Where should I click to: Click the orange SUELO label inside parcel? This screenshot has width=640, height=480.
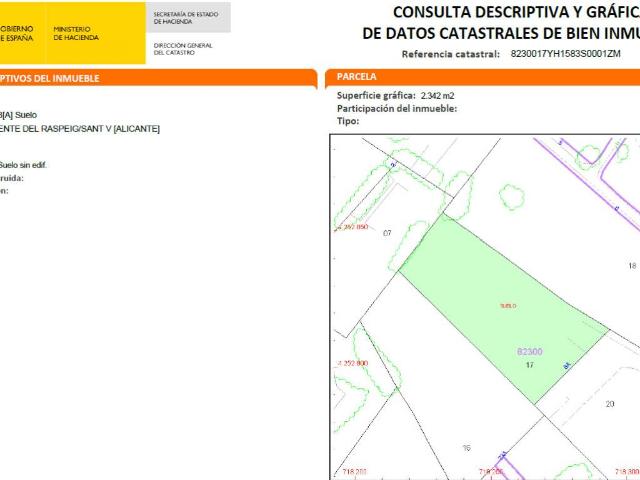(508, 306)
